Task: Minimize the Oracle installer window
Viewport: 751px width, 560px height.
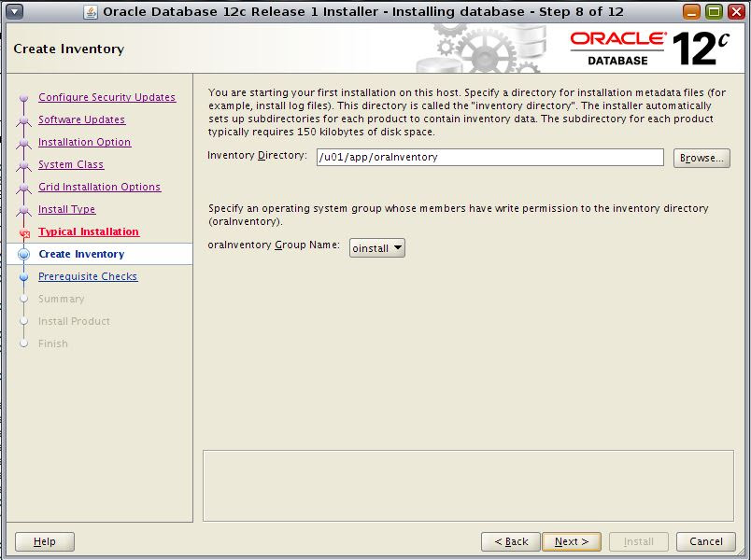Action: click(x=691, y=11)
